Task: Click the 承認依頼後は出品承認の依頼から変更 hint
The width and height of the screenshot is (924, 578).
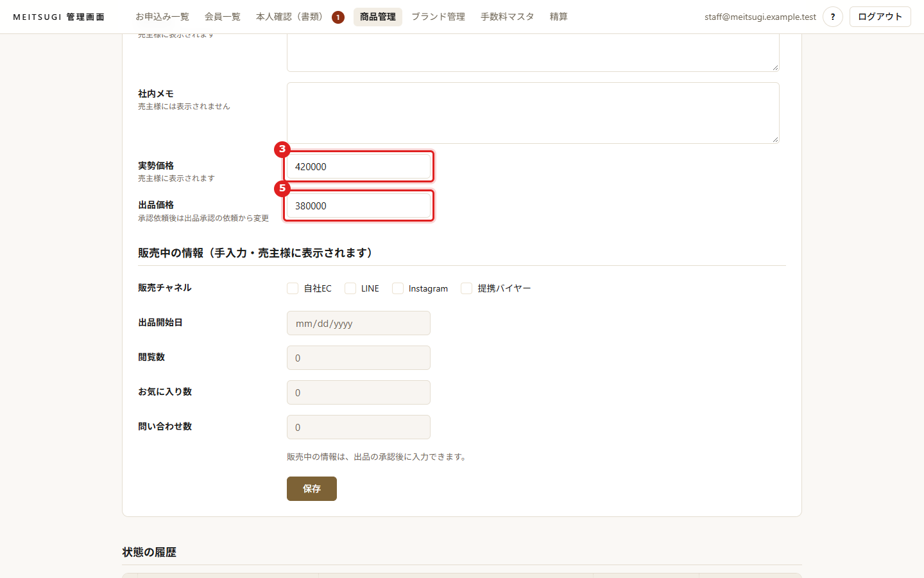Action: [x=203, y=218]
